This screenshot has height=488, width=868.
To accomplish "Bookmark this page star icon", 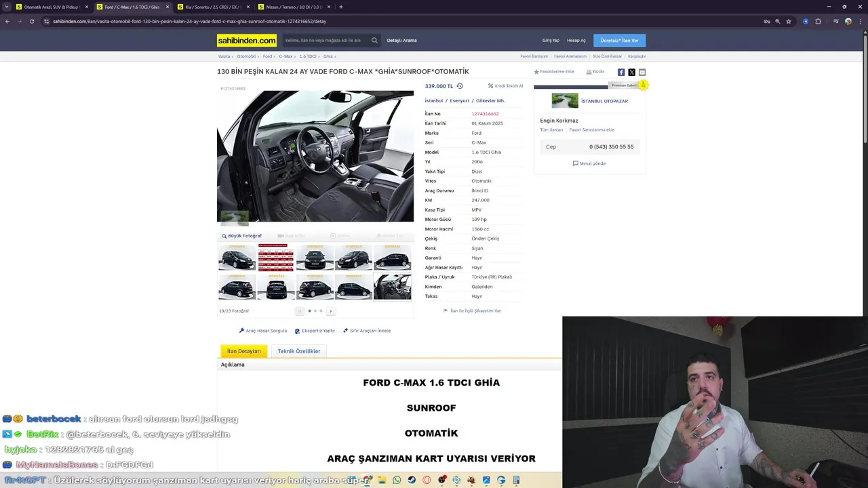I will [x=789, y=21].
